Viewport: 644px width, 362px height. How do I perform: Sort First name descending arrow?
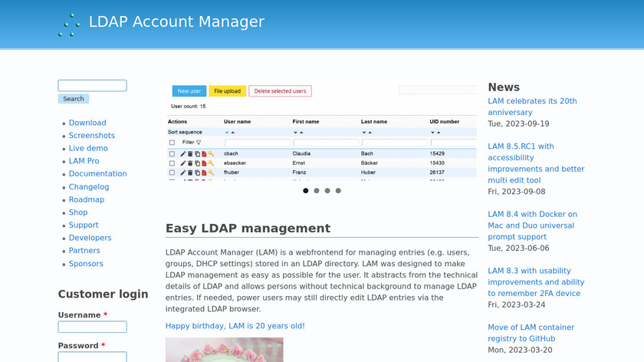click(295, 133)
